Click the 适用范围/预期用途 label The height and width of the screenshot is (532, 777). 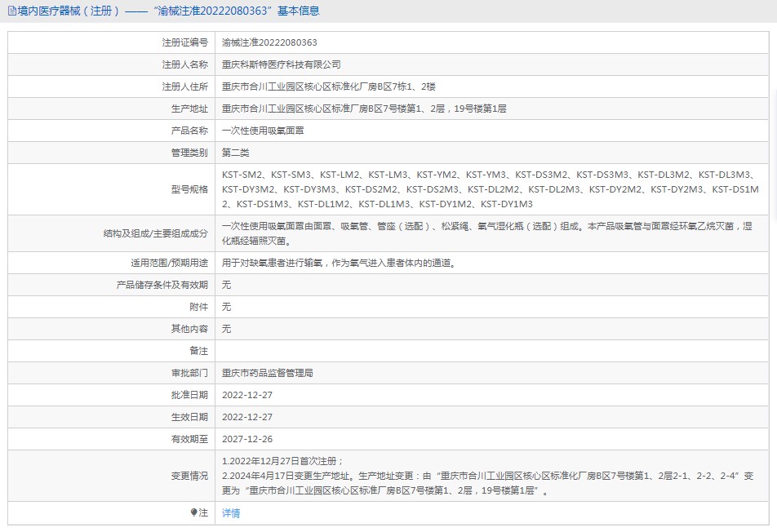(x=169, y=263)
